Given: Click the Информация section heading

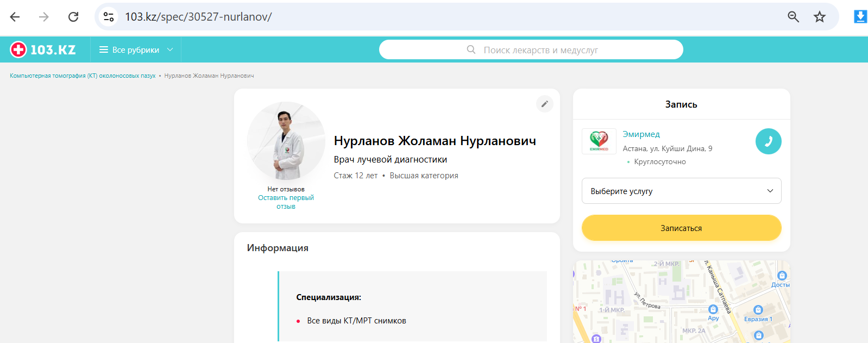Looking at the screenshot, I should [x=278, y=248].
